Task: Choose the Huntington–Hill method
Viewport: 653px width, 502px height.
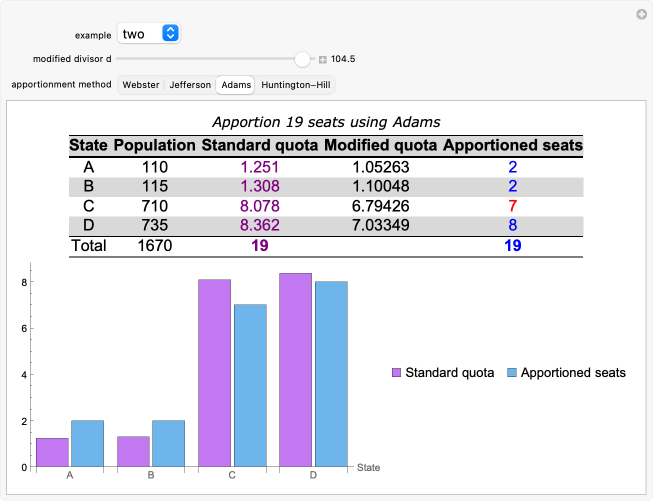Action: coord(295,85)
